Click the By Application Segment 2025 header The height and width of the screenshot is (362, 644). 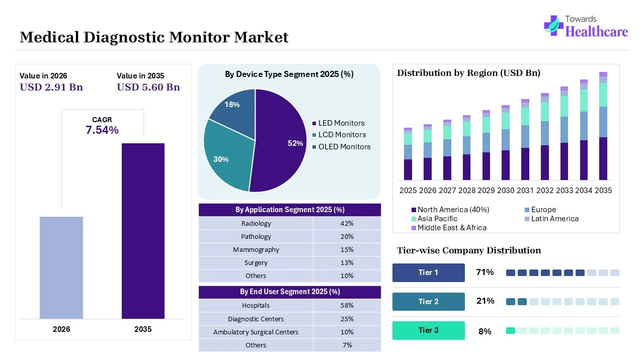coord(290,210)
